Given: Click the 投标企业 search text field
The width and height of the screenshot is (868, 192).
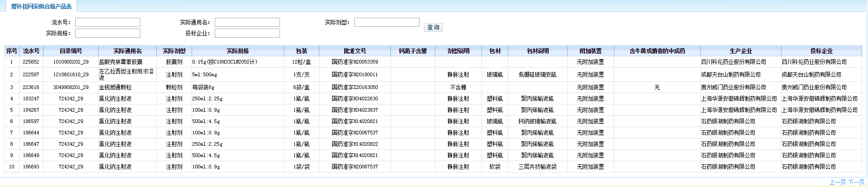Looking at the screenshot, I should [x=247, y=33].
